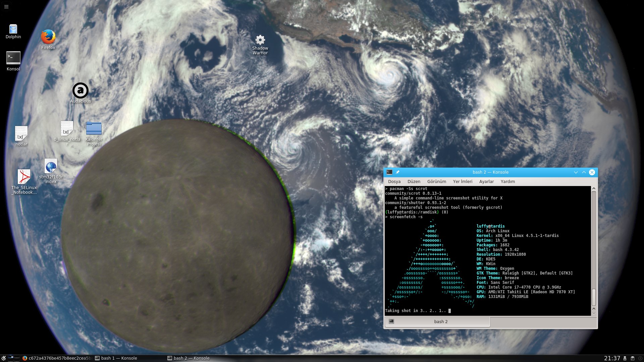Click the 21:37 clock in panel
The height and width of the screenshot is (362, 644).
click(612, 358)
